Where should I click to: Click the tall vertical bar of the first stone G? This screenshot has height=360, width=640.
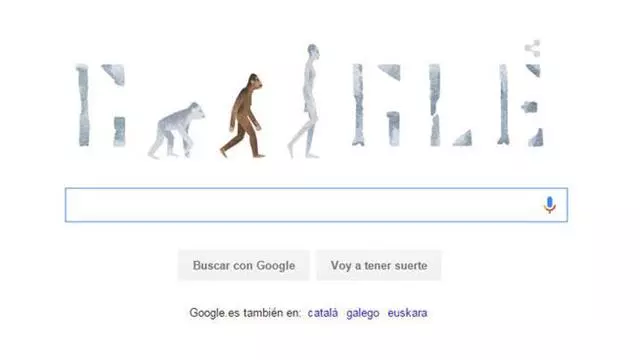pos(83,105)
